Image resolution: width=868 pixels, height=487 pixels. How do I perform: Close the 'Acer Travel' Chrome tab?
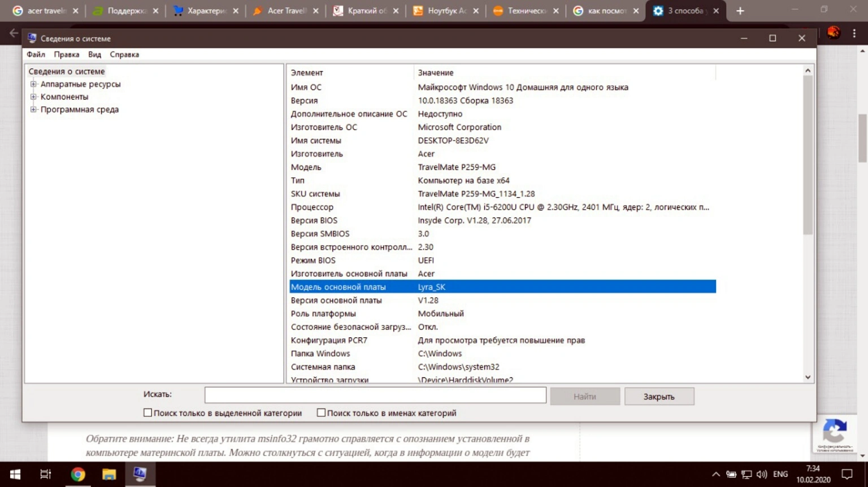click(x=315, y=11)
